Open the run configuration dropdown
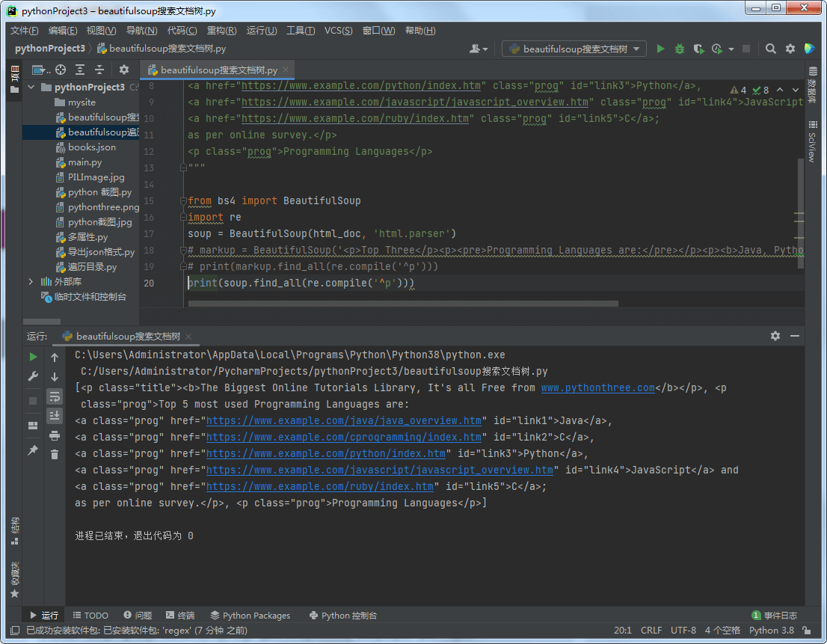Viewport: 827px width, 644px height. pyautogui.click(x=574, y=49)
